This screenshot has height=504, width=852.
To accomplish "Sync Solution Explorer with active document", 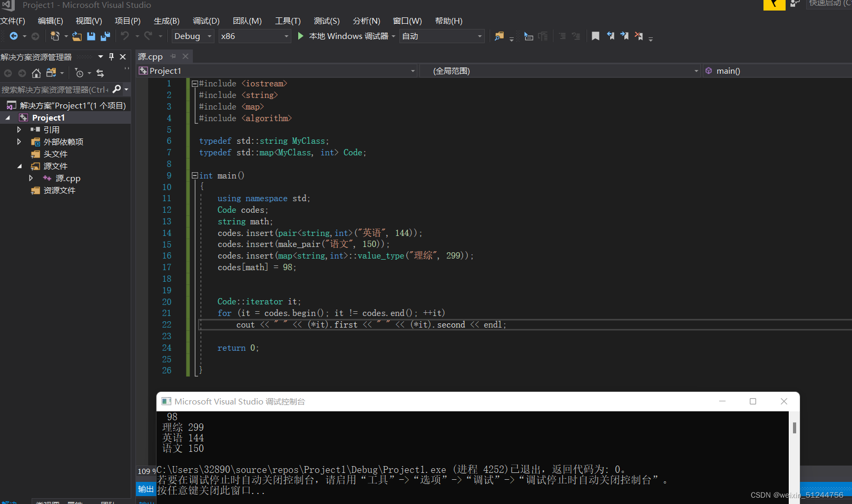I will pos(100,73).
